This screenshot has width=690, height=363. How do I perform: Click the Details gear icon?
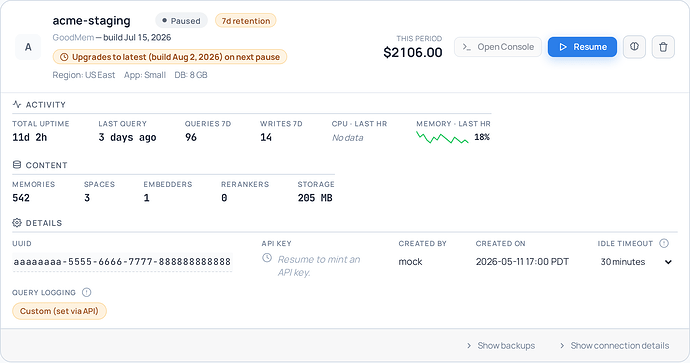pos(17,223)
